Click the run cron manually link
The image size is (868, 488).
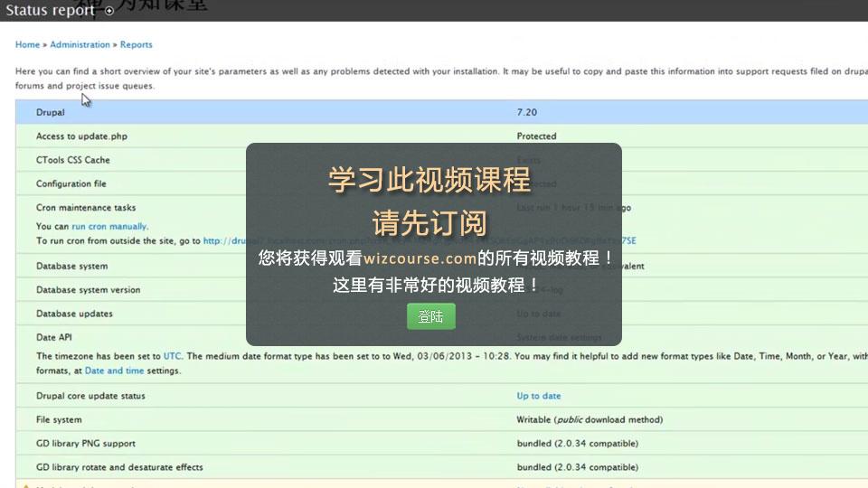click(109, 226)
